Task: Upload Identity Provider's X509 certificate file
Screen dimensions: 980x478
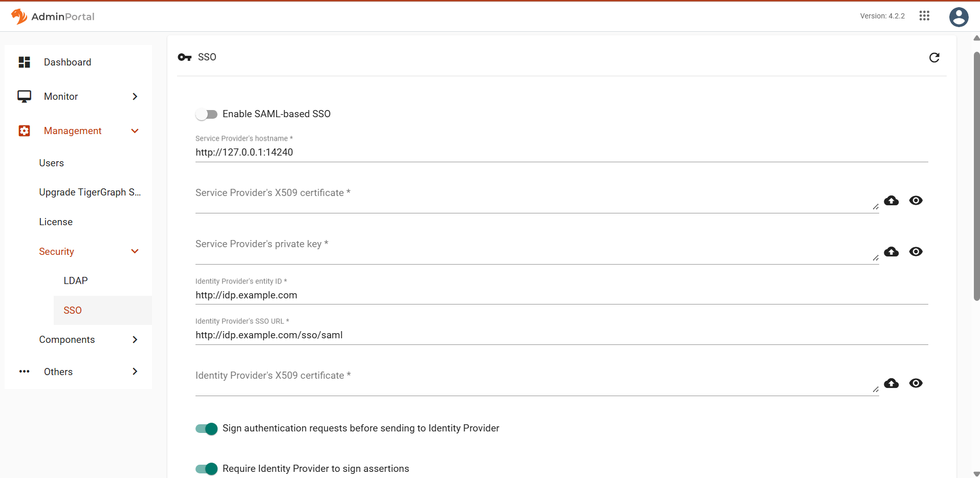Action: (891, 383)
